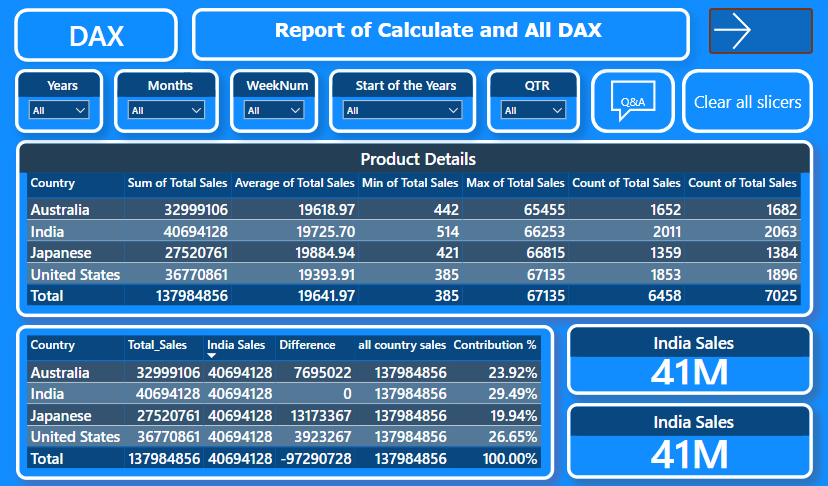Click the sum value 137984856 in Product Details
828x486 pixels.
click(x=192, y=296)
